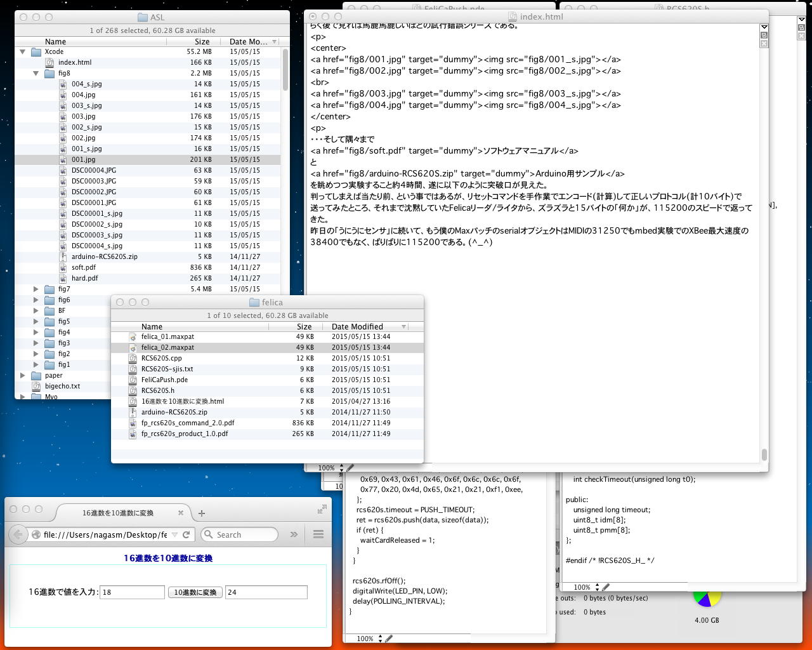Click the arduino-RCS620S.zip icon in ASL window
Screen dimensions: 812x650
[63, 257]
